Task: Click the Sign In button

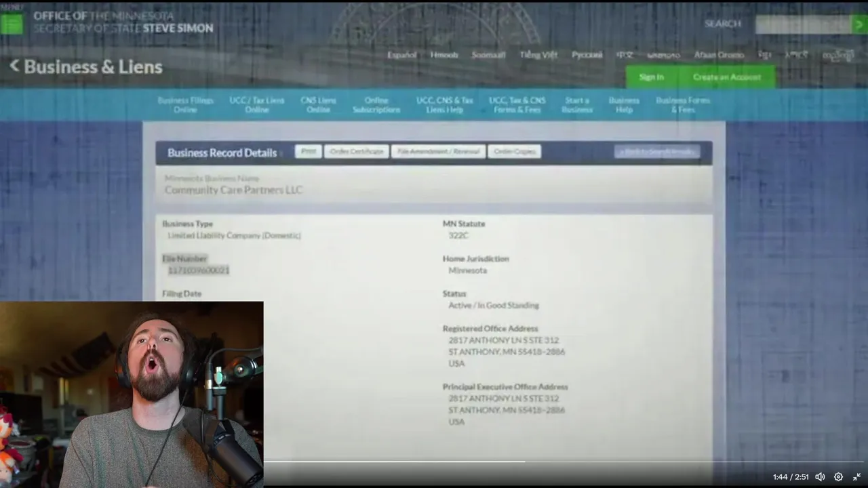Action: [651, 77]
